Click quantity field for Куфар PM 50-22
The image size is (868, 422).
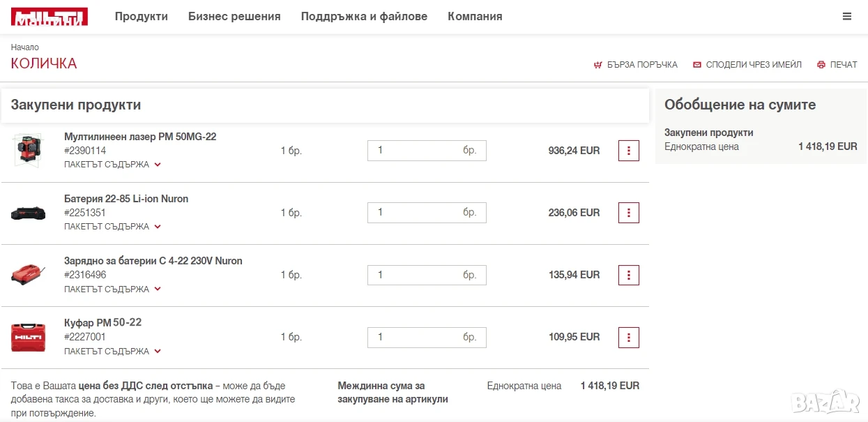point(427,338)
